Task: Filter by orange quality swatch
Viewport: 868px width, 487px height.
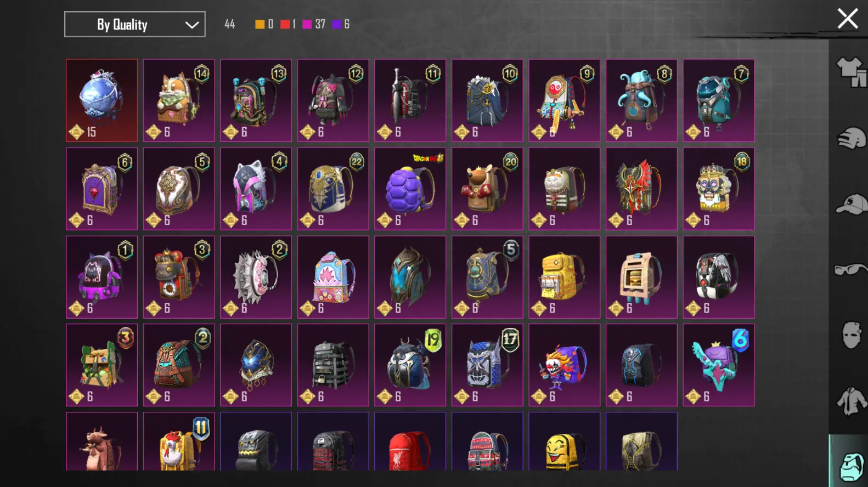Action: click(x=260, y=24)
